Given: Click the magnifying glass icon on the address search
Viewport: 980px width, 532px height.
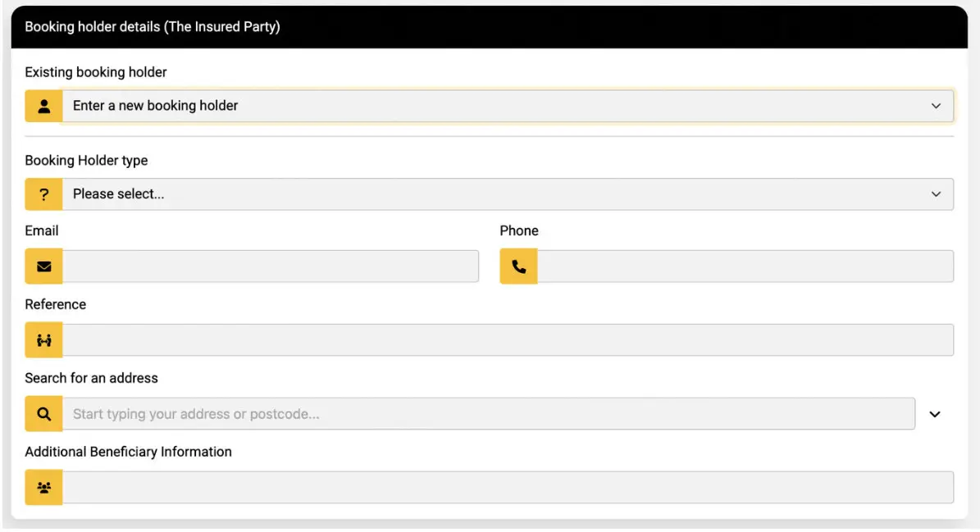Looking at the screenshot, I should point(43,413).
